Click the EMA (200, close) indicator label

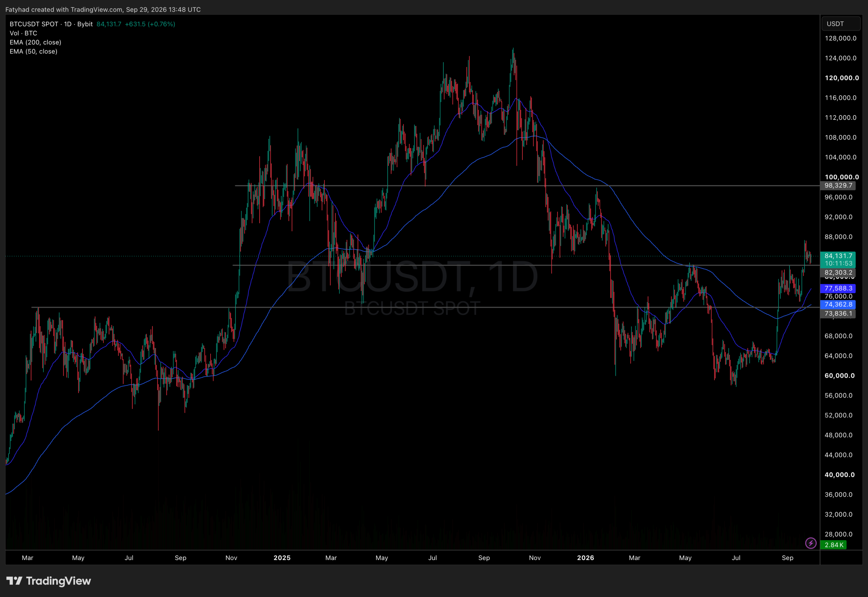click(36, 42)
